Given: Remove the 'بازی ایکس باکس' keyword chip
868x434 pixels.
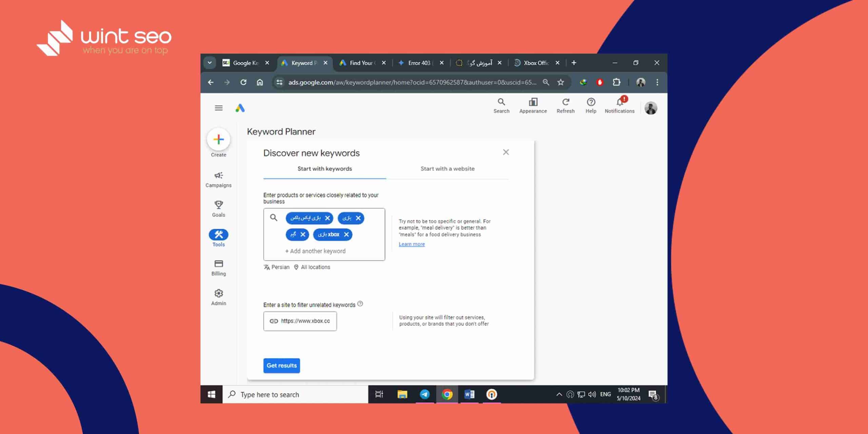Looking at the screenshot, I should click(x=328, y=218).
